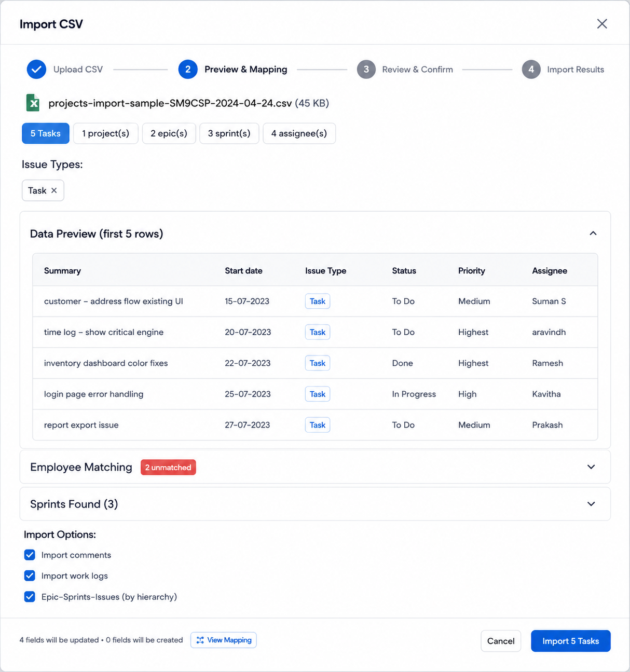Click Task tag in inventory dashboard row
The image size is (630, 672).
click(x=318, y=363)
